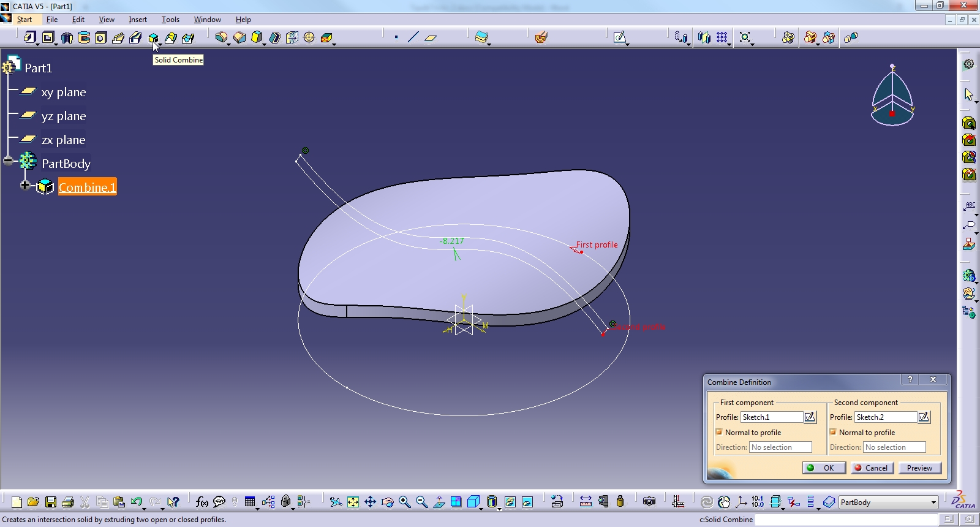
Task: Select the Slot tool icon
Action: 135,37
